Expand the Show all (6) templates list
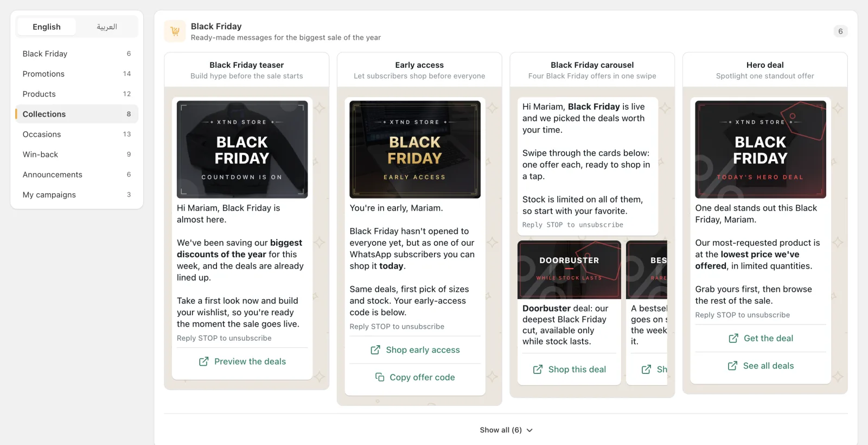The image size is (868, 445). coord(506,430)
